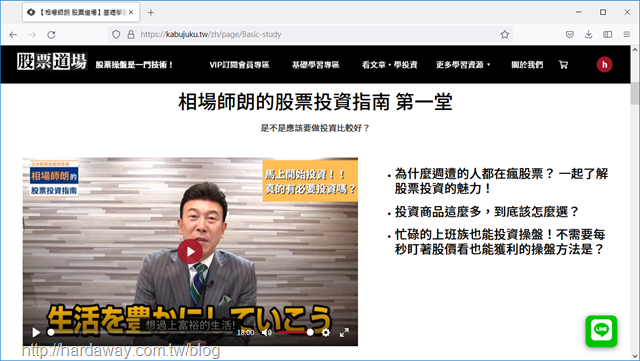The image size is (640, 361).
Task: Click the 相場師朗的股票投資指南 第一堂 heading
Action: point(315,102)
